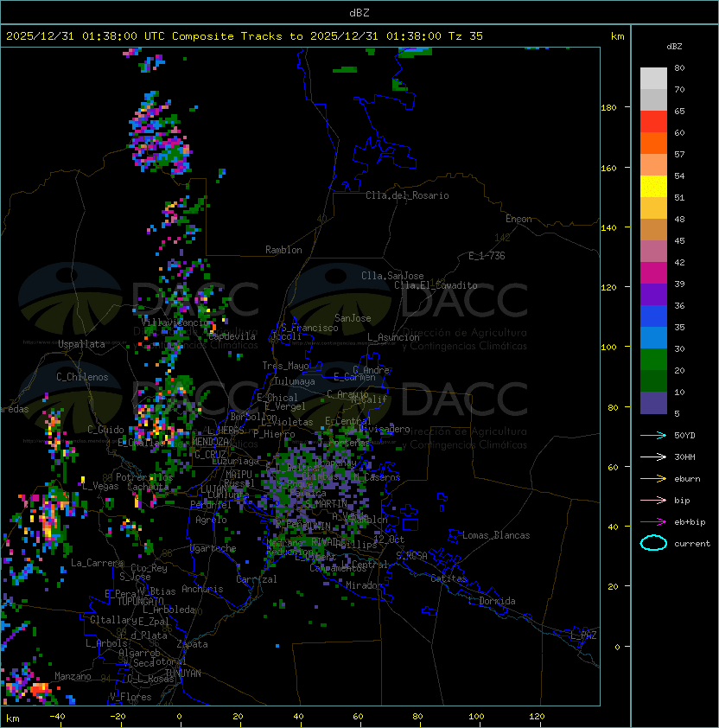
Task: Select the magenta swatch between 42 and 39
Action: [653, 272]
